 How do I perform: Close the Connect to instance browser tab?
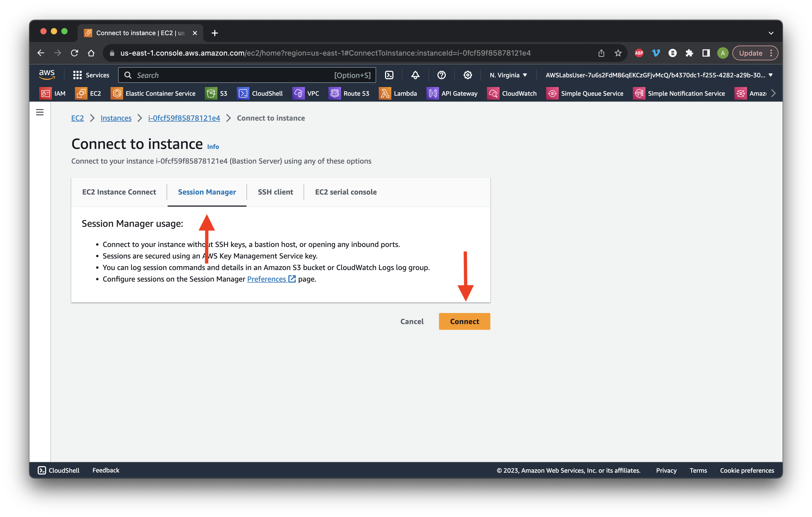pyautogui.click(x=195, y=33)
